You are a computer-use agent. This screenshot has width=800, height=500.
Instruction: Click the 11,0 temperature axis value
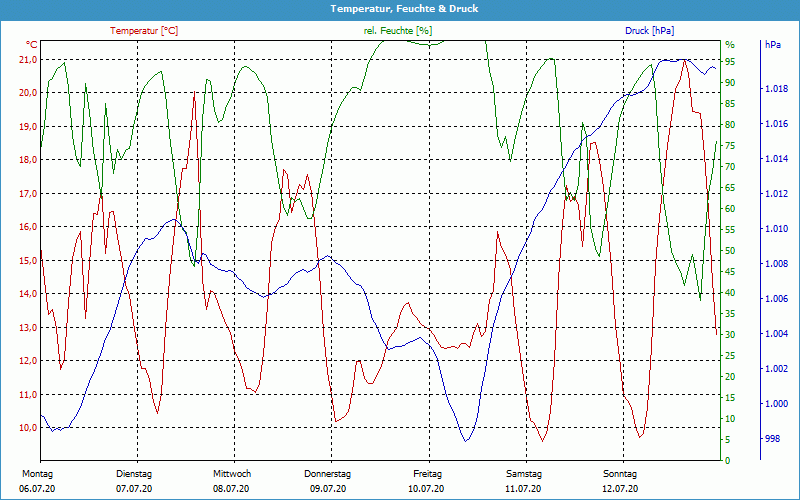coord(29,394)
